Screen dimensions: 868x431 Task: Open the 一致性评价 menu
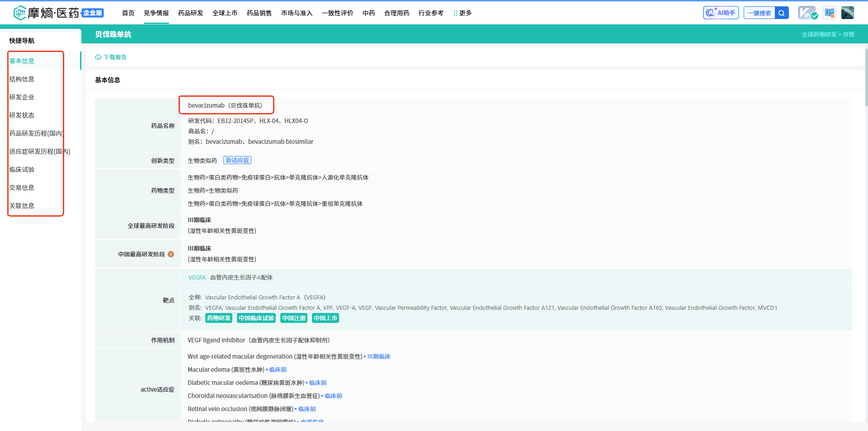tap(338, 13)
